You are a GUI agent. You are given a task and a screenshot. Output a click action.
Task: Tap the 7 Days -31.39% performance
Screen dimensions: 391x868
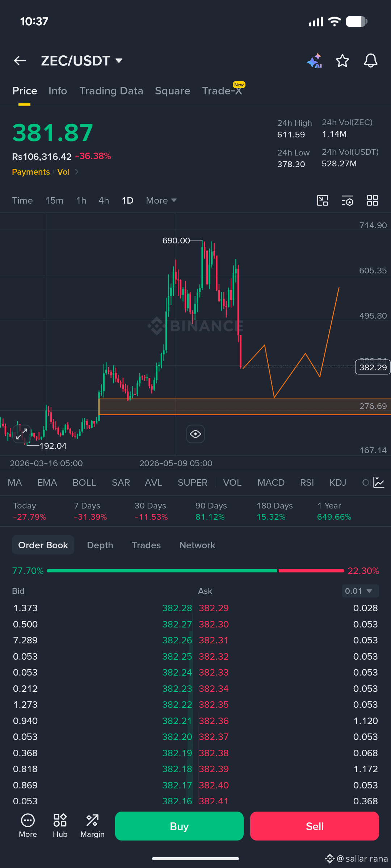click(91, 511)
